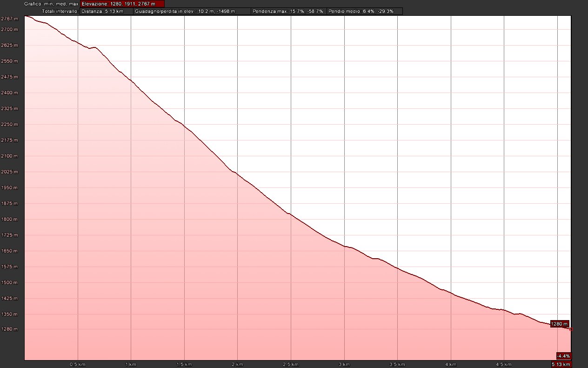
Task: Click the 4.5 km distance axis label
Action: [504, 364]
